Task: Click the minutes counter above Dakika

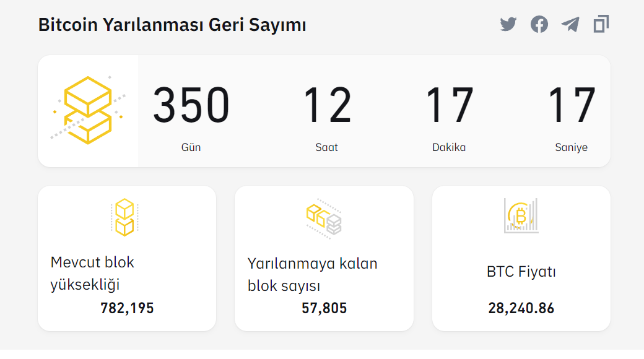Action: point(449,106)
